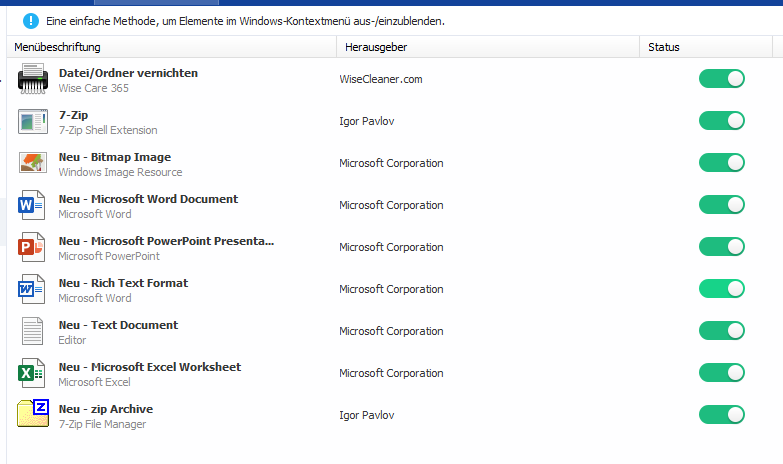Switch off Neu - Microsoft PowerPoint Presentation entry

point(722,247)
